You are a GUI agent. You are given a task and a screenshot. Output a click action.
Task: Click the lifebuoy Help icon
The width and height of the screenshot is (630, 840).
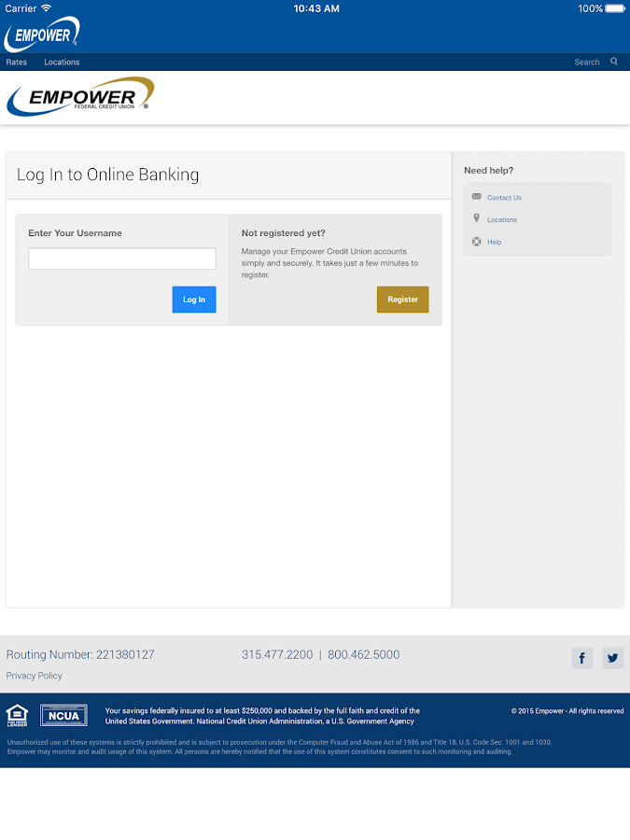click(x=476, y=242)
